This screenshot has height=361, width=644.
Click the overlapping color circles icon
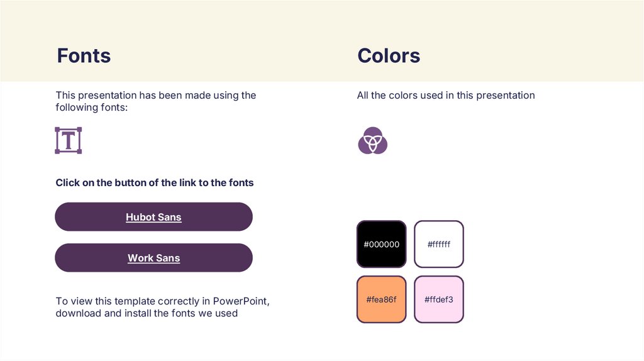372,140
